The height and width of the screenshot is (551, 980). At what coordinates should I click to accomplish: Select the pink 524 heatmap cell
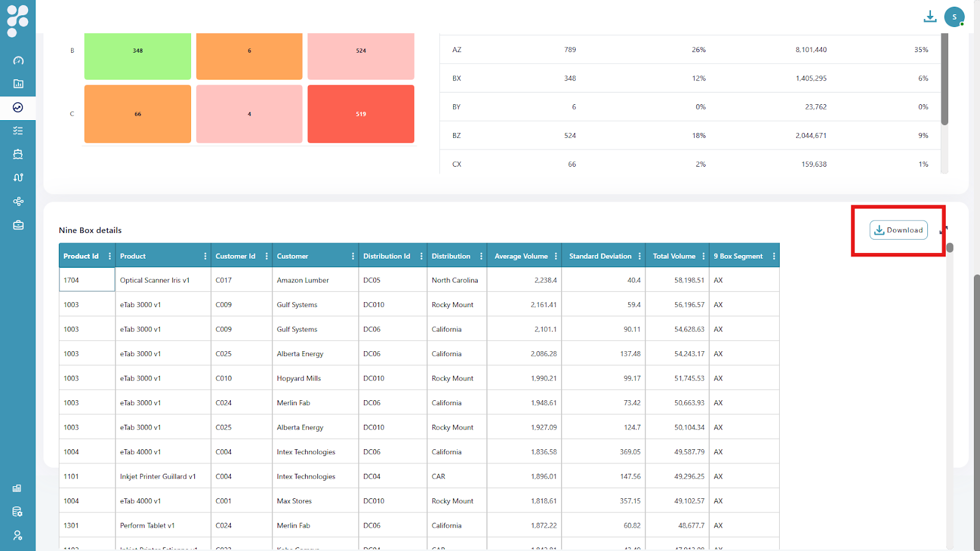[x=361, y=56]
